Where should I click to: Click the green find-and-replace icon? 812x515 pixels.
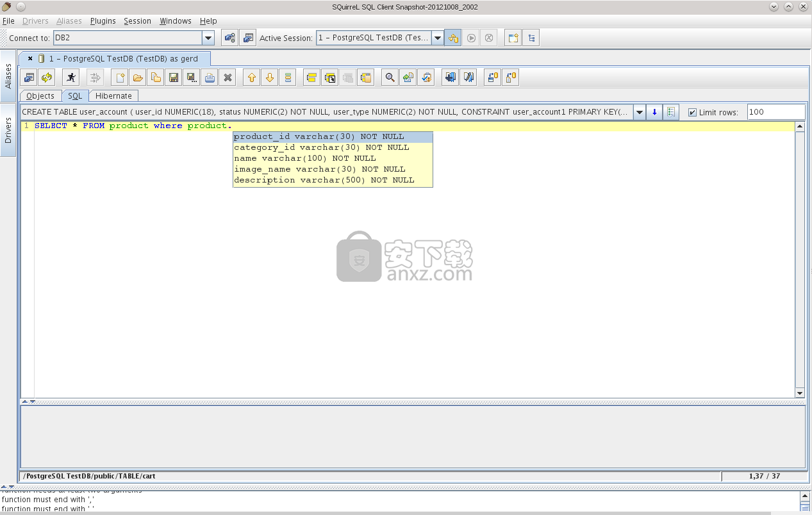point(408,78)
